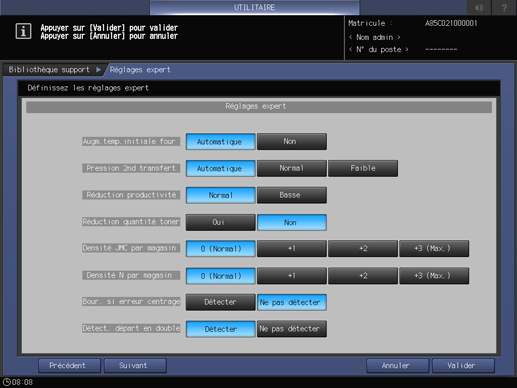517x388 pixels.
Task: Set Réduction productivité to Normal
Action: pos(220,195)
